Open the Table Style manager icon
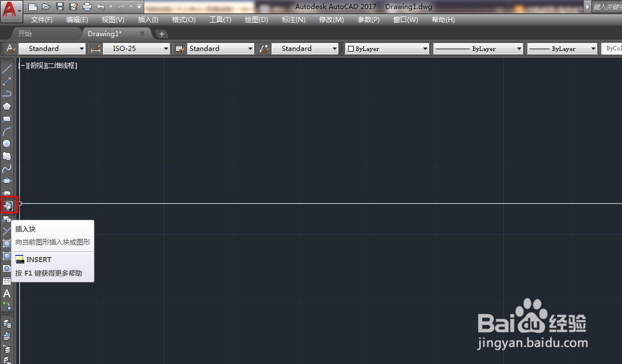This screenshot has width=622, height=364. coord(180,49)
